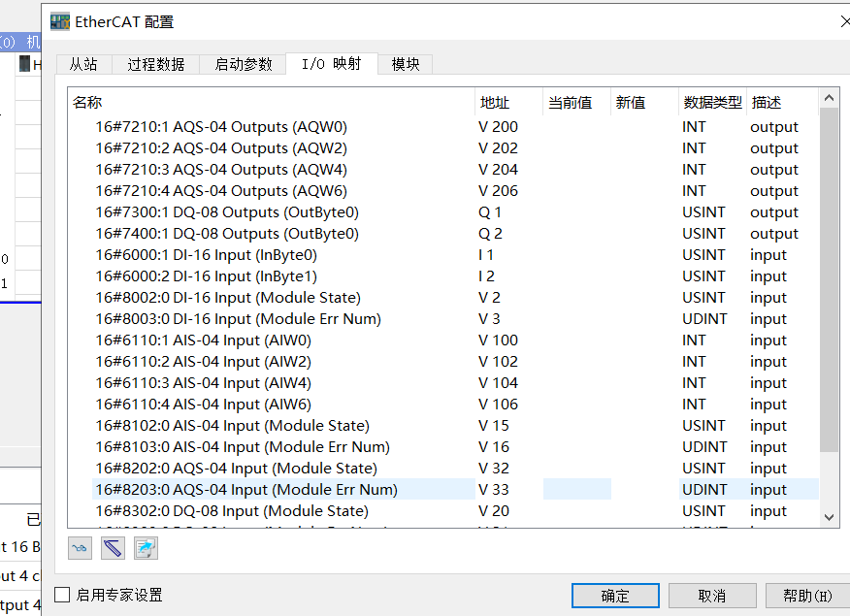
Task: Click the 地址 column header
Action: tap(508, 102)
